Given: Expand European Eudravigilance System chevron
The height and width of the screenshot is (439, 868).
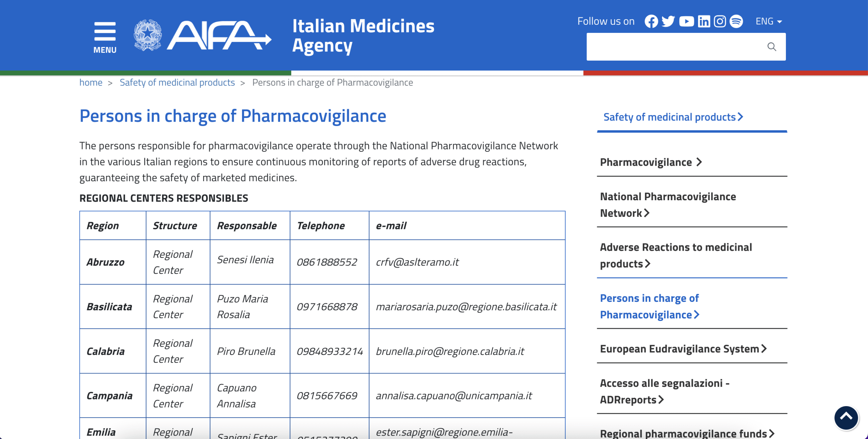Looking at the screenshot, I should point(764,349).
